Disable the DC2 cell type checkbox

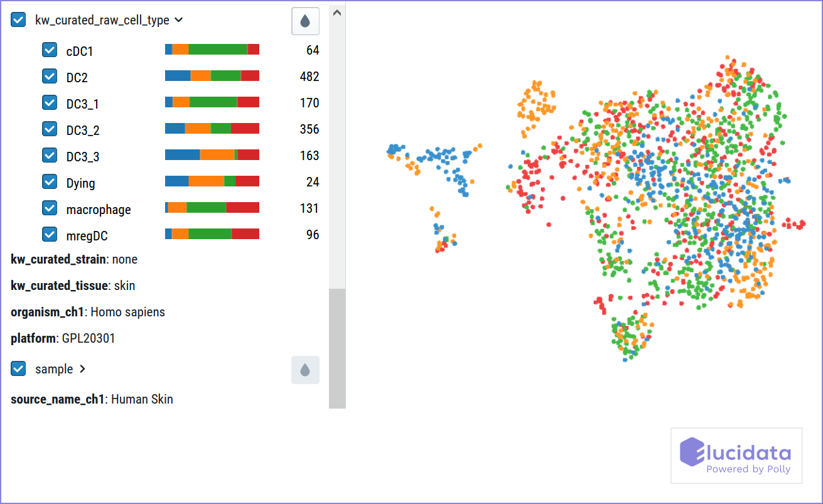click(50, 77)
